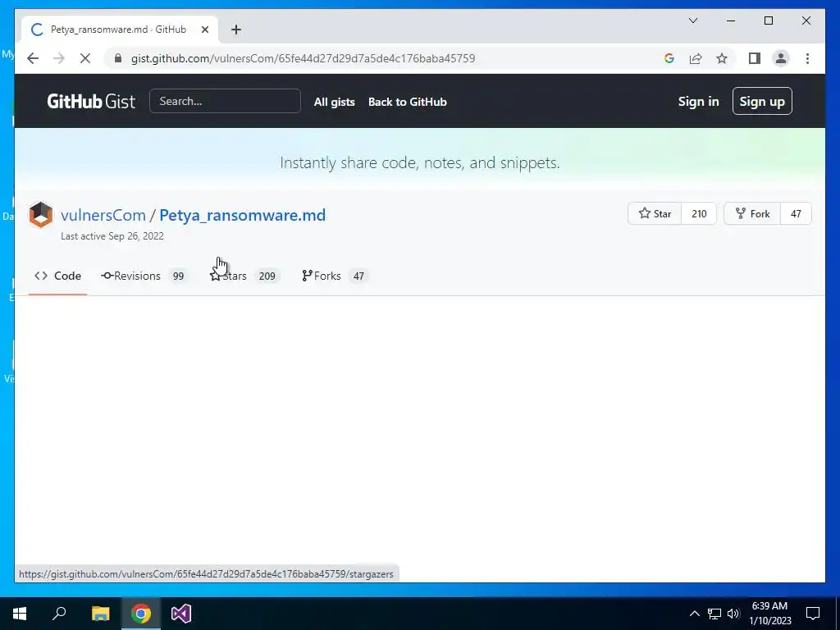
Task: Click the network tray icon
Action: pos(714,614)
